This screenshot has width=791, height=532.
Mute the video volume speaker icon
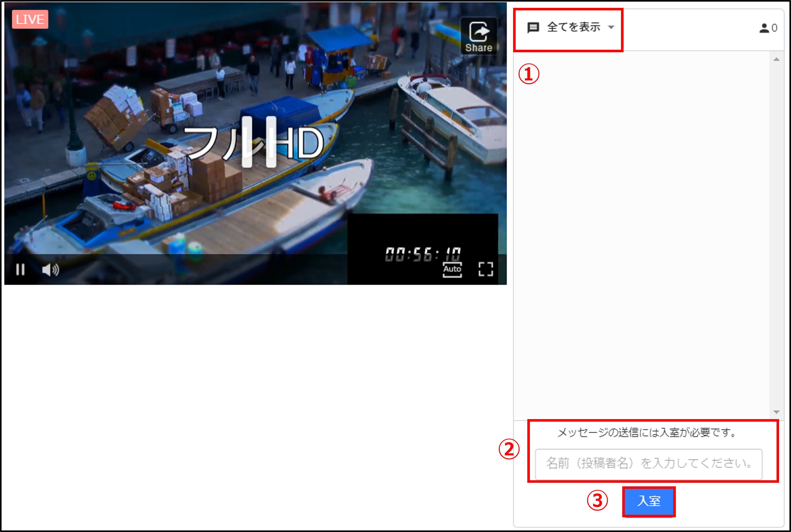pos(50,270)
